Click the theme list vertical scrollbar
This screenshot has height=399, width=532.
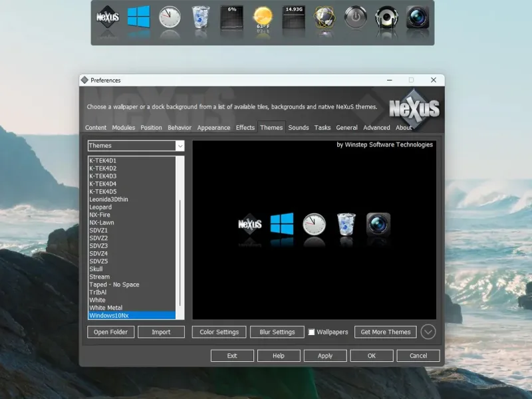point(180,238)
